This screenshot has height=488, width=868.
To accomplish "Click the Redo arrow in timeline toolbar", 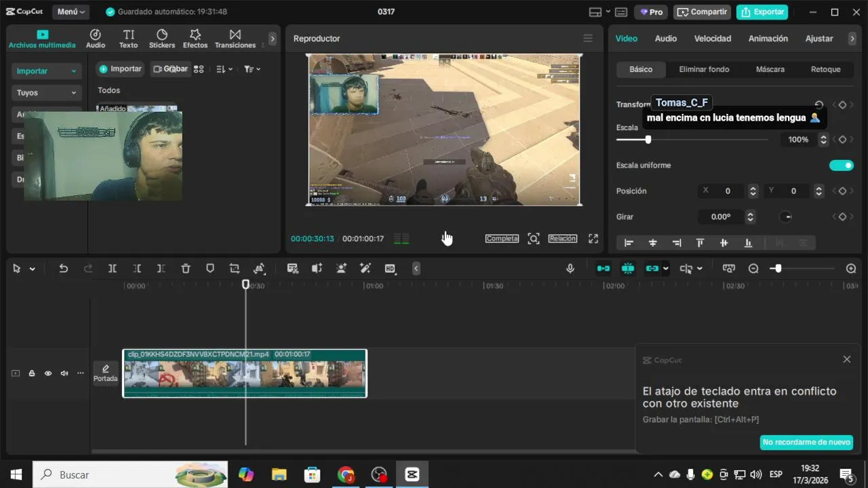I will coord(88,268).
